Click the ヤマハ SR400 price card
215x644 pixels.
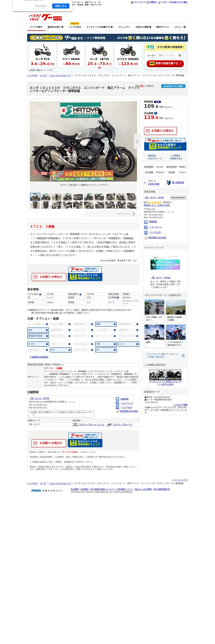tap(71, 56)
